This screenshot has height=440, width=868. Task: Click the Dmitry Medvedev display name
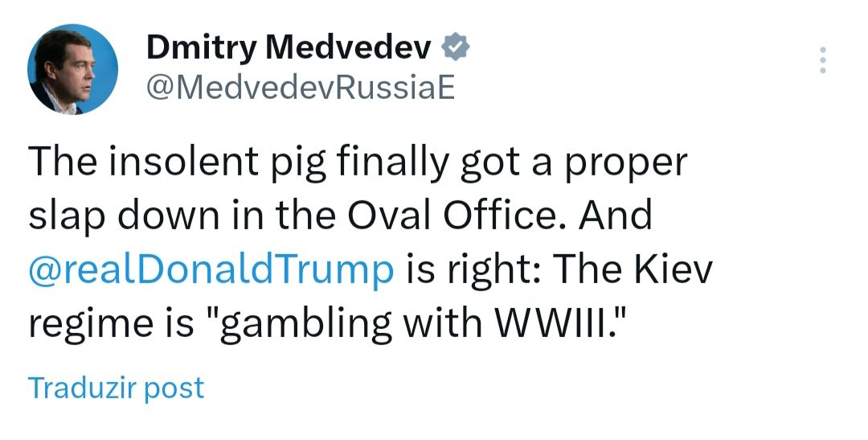[289, 49]
